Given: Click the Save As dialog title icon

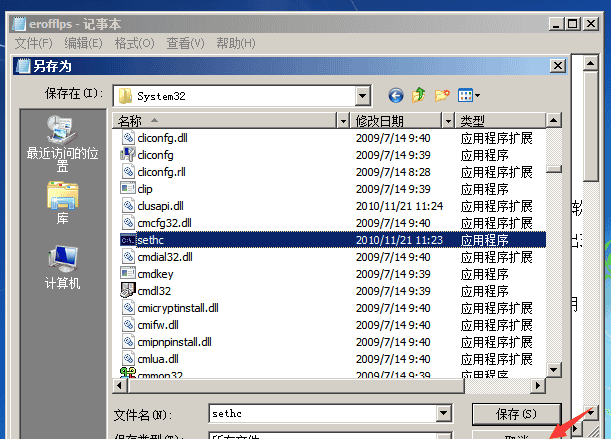Looking at the screenshot, I should pyautogui.click(x=23, y=66).
